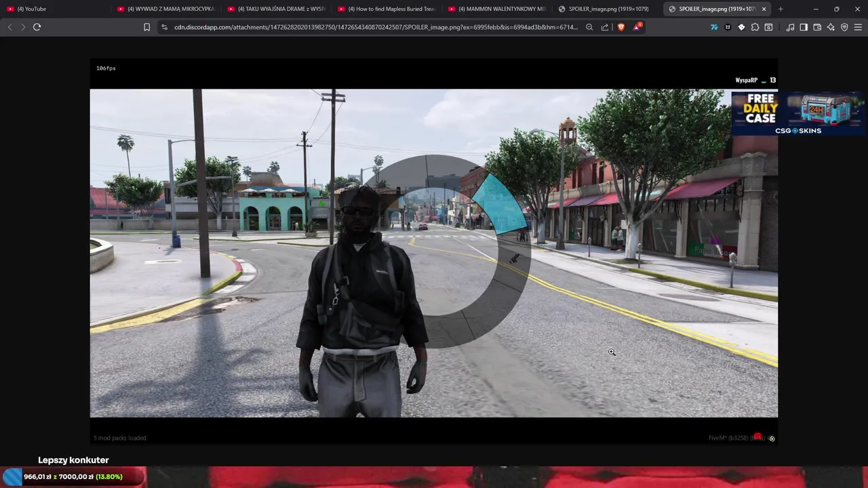Open the Brave Wallet icon
868x488 pixels.
[817, 27]
